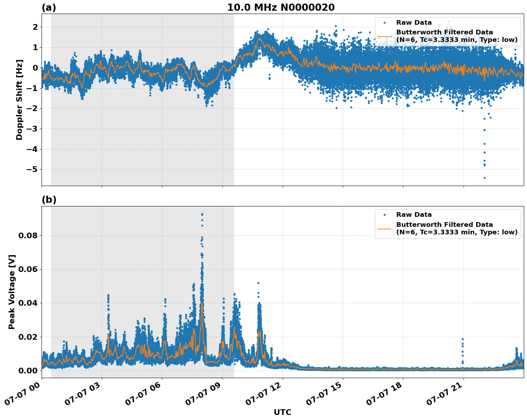The height and width of the screenshot is (420, 527).
Task: Click "Raw Data" in panel (a) legend
Action: point(414,23)
